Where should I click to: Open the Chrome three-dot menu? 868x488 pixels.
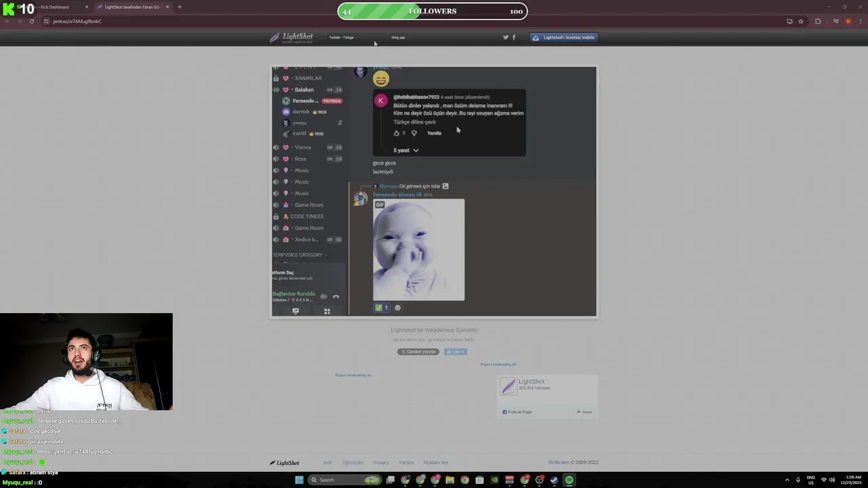coord(860,21)
